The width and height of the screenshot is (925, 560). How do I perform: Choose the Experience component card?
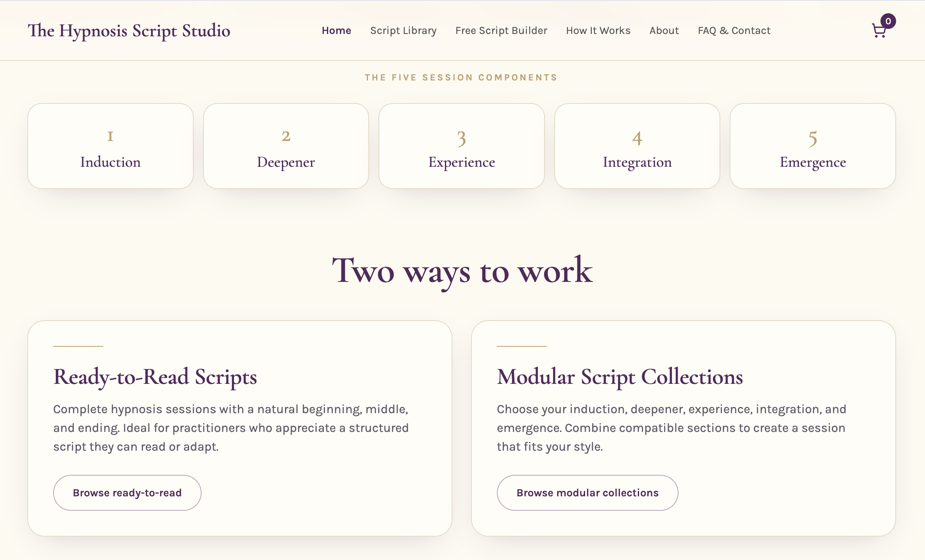pos(462,146)
